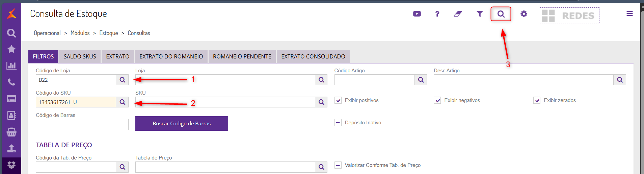Viewport: 644px width, 174px height.
Task: Click Buscar Código de Barras button
Action: [x=182, y=123]
